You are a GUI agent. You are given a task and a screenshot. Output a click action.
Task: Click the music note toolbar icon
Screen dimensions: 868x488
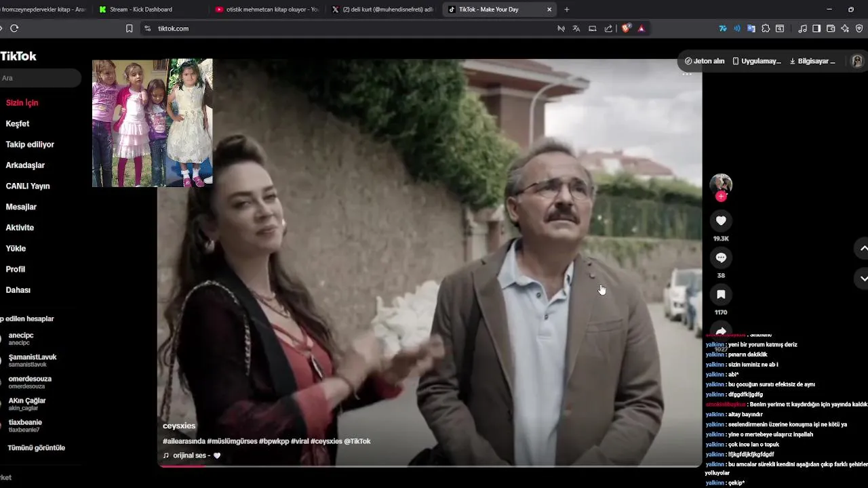click(x=803, y=28)
